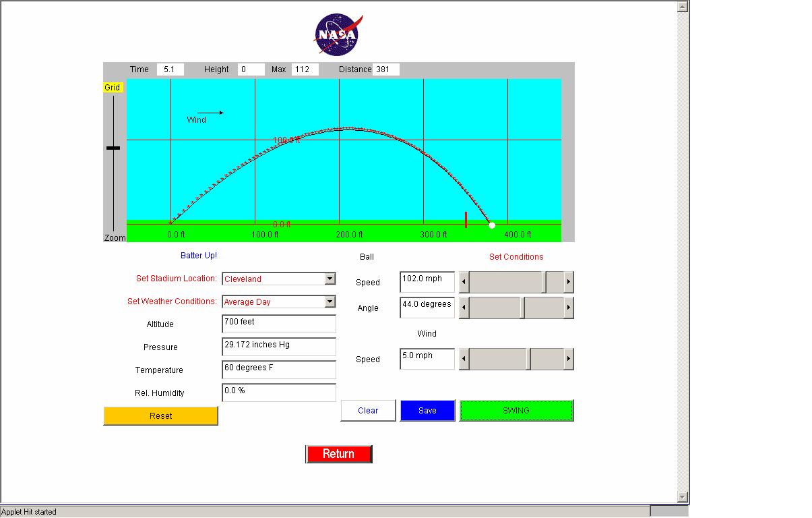Viewport: 812px width, 518px height.
Task: Click the ball Angle slider thumb
Action: pos(522,308)
